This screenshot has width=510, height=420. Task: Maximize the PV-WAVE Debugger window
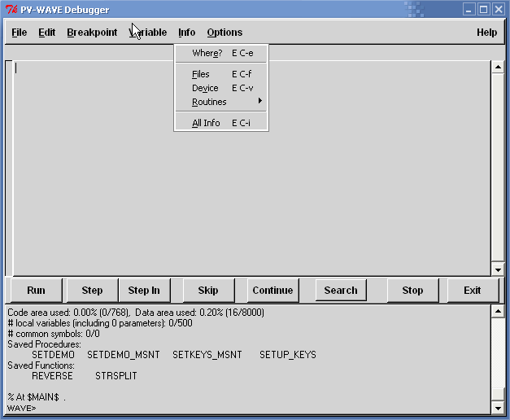tap(484, 10)
